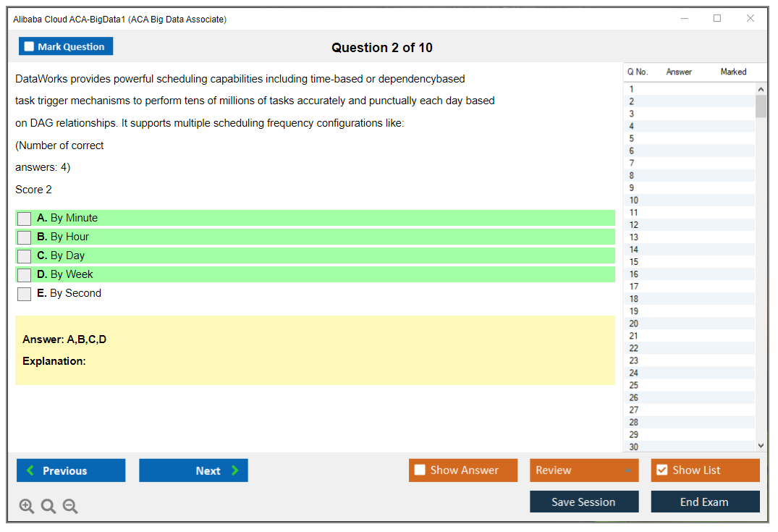Minimize the exam window
This screenshot has width=778, height=532.
coord(684,19)
